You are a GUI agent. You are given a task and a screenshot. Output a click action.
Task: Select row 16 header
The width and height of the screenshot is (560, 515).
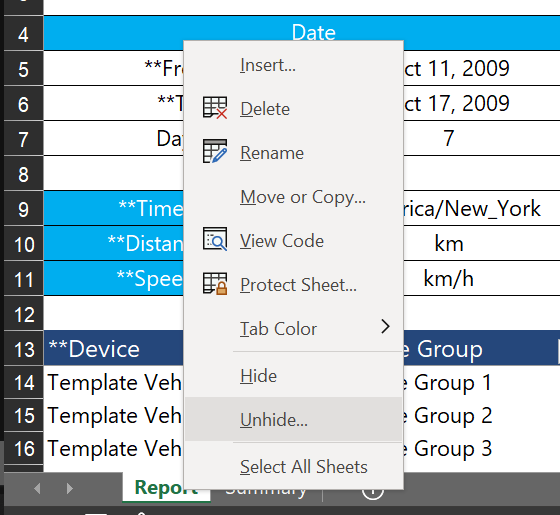click(x=24, y=448)
